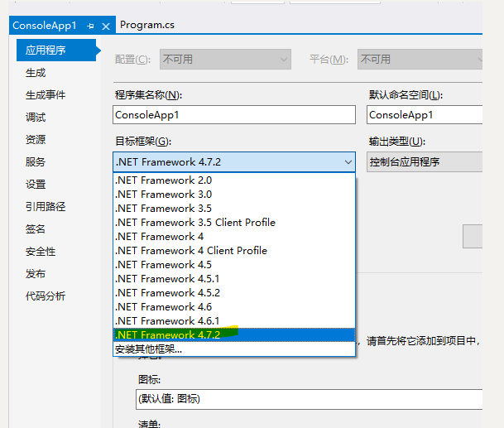The image size is (504, 428).
Task: Open the disabled 配置 dropdown
Action: click(x=225, y=59)
